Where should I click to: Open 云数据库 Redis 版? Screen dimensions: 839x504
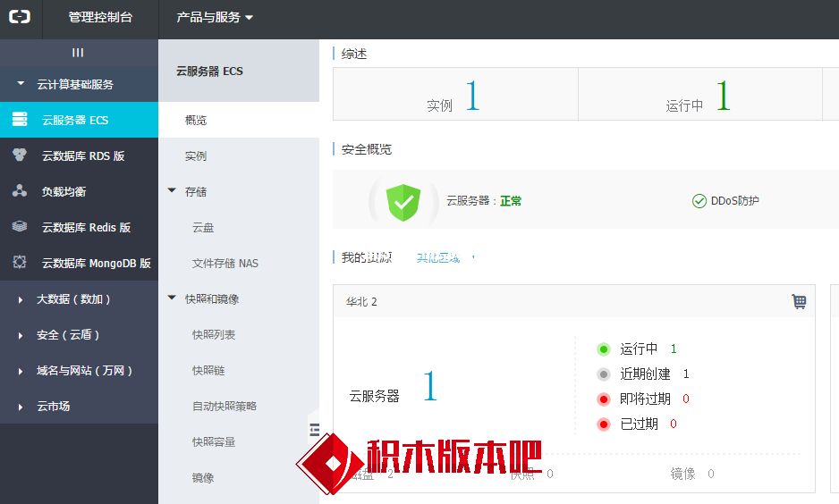[86, 227]
